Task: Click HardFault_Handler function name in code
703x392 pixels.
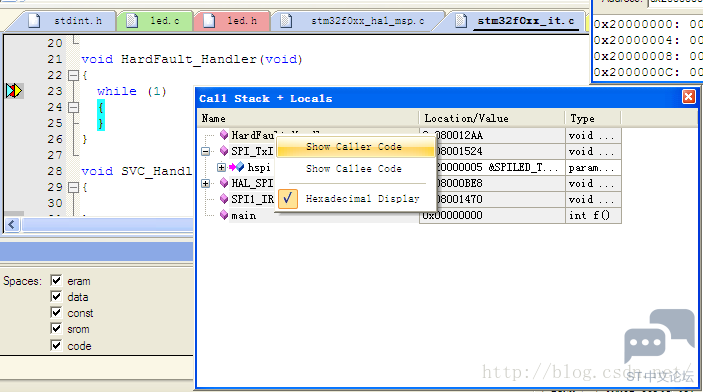Action: click(x=188, y=59)
